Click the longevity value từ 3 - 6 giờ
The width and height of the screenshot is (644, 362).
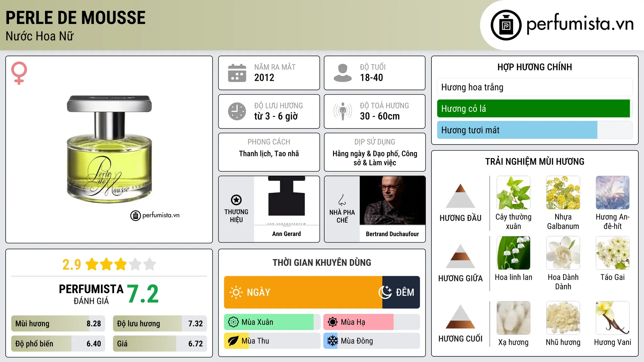pos(276,116)
